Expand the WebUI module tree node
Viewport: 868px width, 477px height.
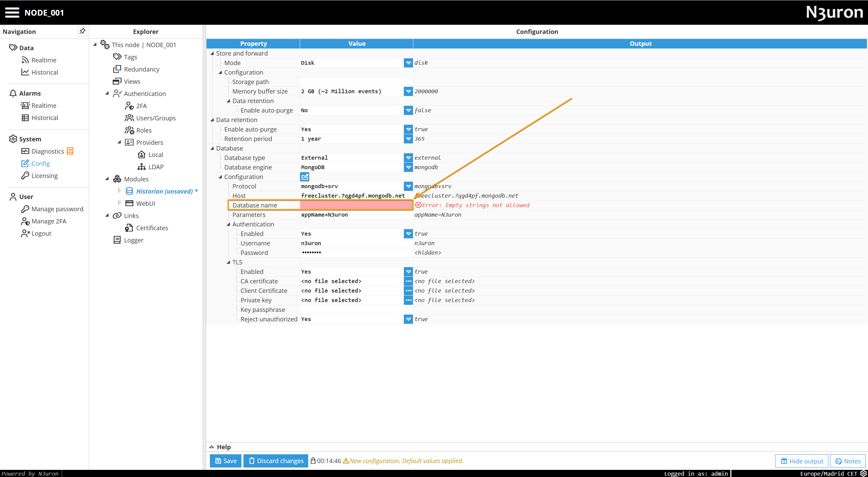coord(119,203)
